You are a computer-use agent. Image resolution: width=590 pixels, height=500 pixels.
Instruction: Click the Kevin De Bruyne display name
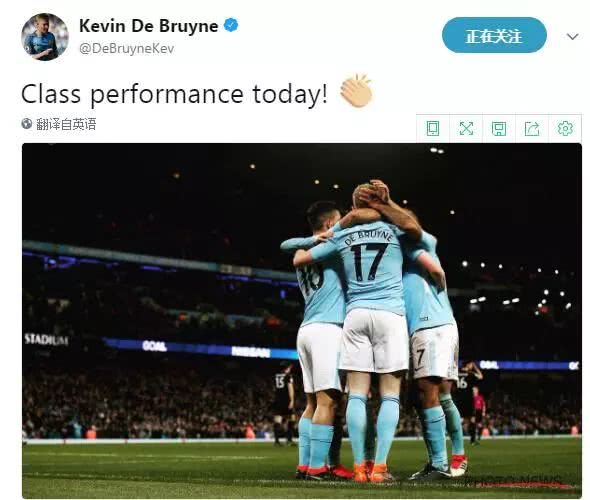148,26
